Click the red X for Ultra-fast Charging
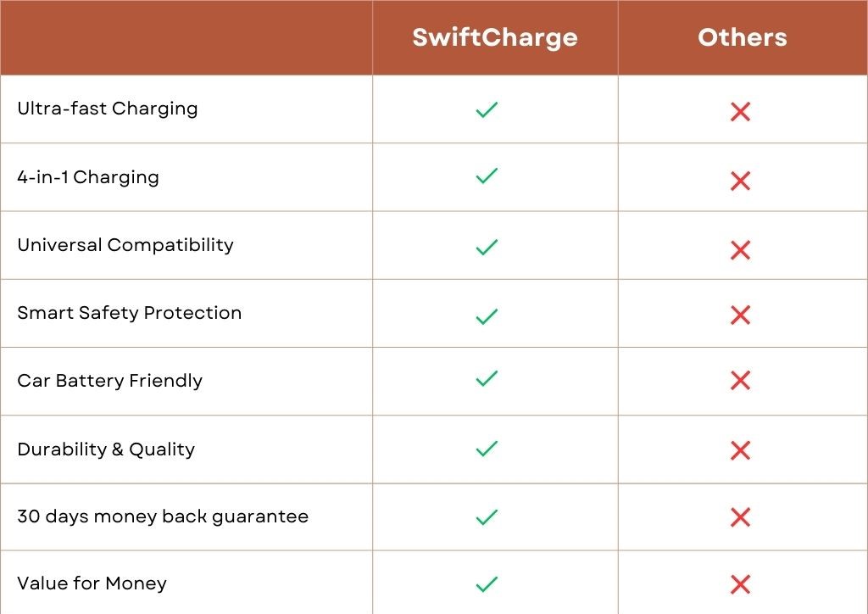The image size is (868, 614). pos(740,111)
